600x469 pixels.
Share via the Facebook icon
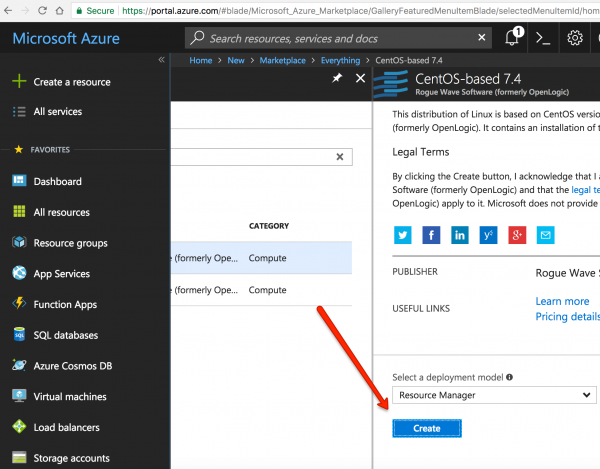click(431, 235)
